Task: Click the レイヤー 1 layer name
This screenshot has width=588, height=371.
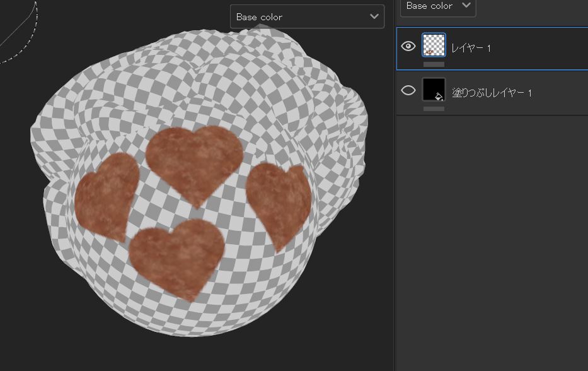Action: pos(471,48)
